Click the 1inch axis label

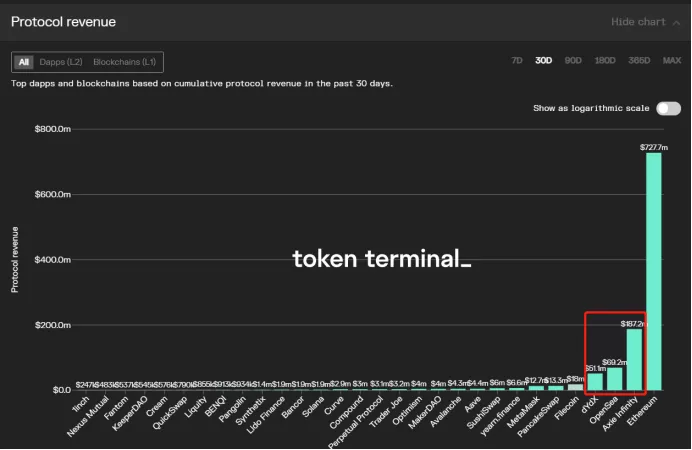(80, 405)
